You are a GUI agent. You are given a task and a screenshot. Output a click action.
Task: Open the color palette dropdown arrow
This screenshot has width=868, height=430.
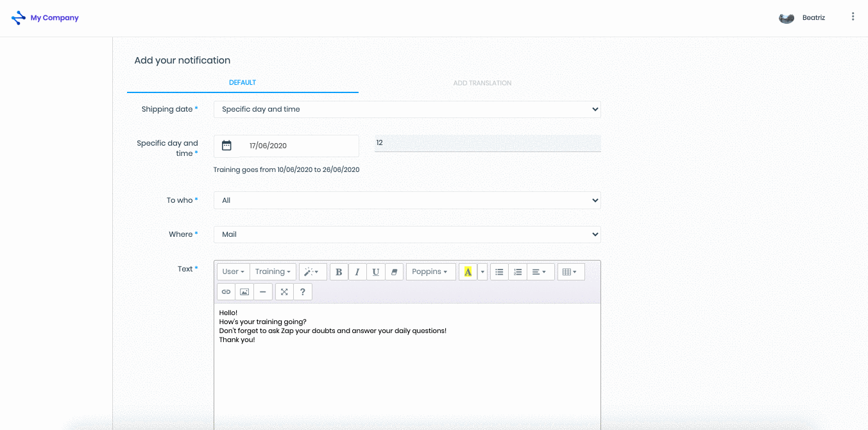point(482,272)
